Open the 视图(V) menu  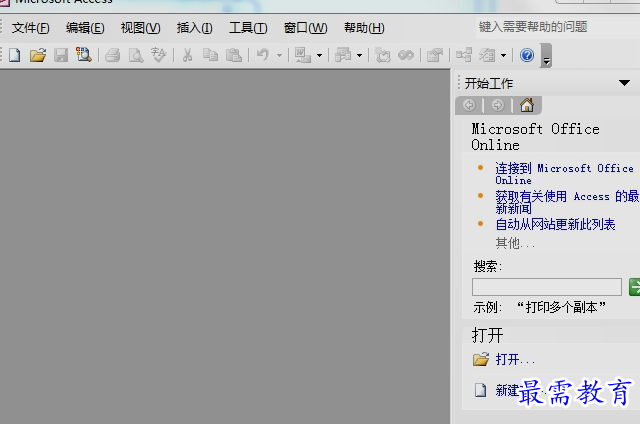click(140, 28)
